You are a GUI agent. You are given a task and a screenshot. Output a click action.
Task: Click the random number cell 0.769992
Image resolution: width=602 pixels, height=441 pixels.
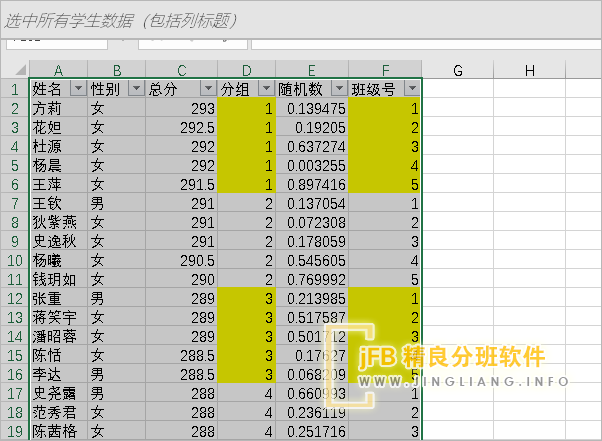pos(312,279)
